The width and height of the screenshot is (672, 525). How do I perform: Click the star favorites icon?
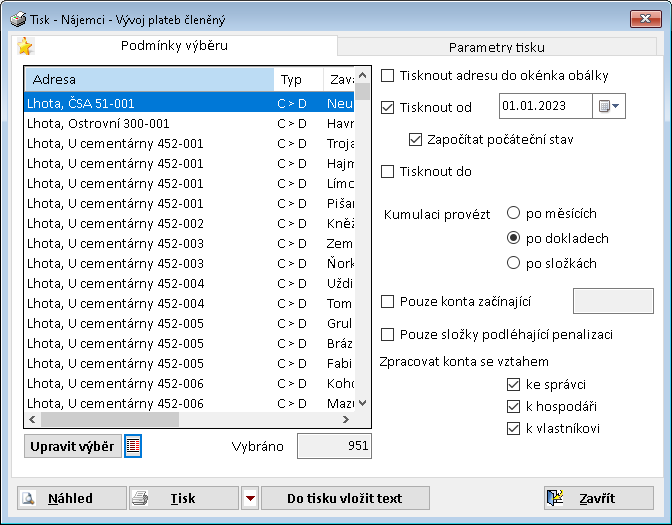tap(25, 46)
